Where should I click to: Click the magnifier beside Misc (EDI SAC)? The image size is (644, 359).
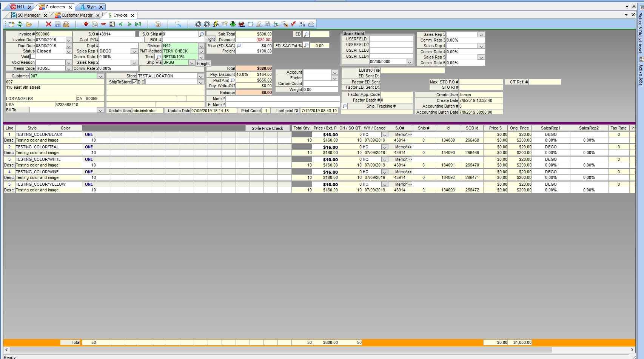click(239, 46)
